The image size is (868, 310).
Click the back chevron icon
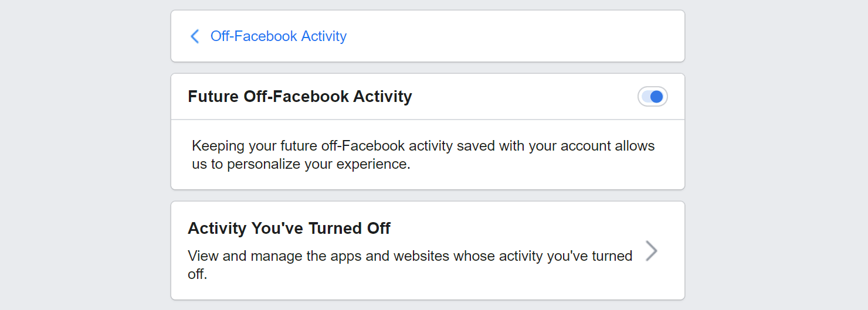coord(195,36)
